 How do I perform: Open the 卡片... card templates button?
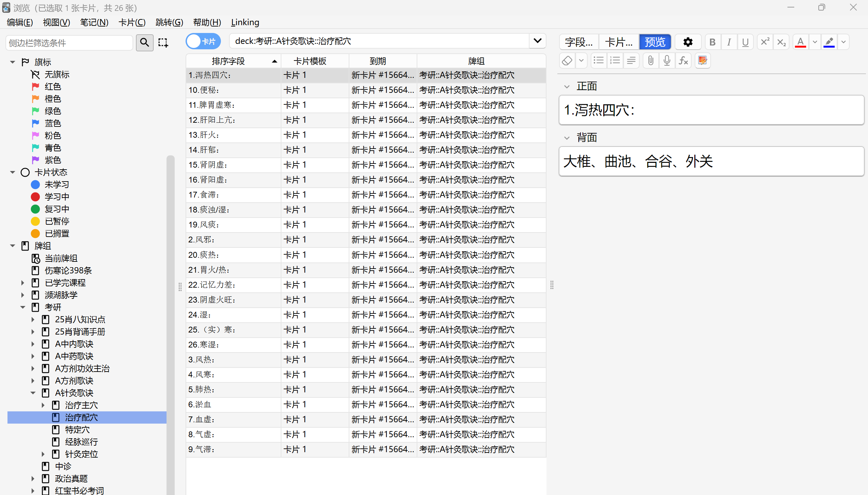pyautogui.click(x=619, y=42)
